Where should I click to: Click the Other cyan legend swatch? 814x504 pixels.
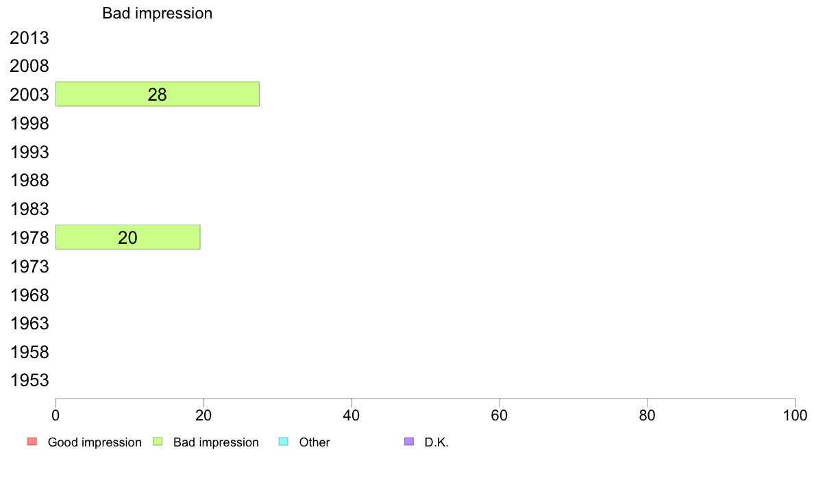click(284, 442)
